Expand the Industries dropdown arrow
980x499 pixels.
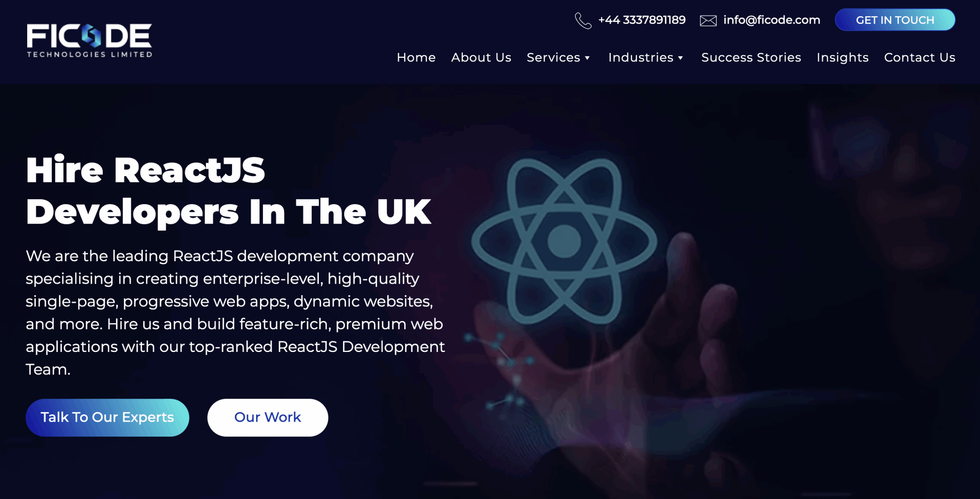click(681, 58)
